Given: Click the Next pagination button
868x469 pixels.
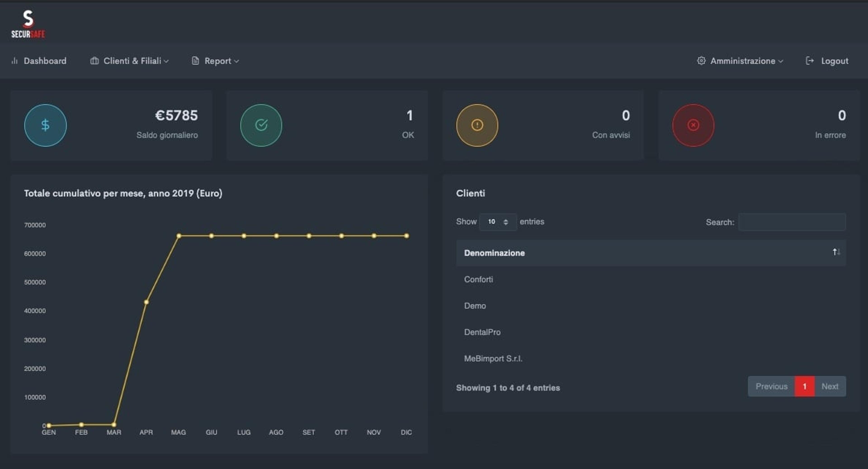Looking at the screenshot, I should 830,386.
